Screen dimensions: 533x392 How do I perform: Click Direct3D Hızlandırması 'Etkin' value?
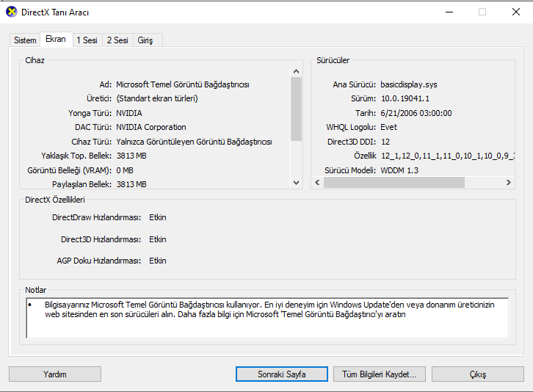point(158,239)
